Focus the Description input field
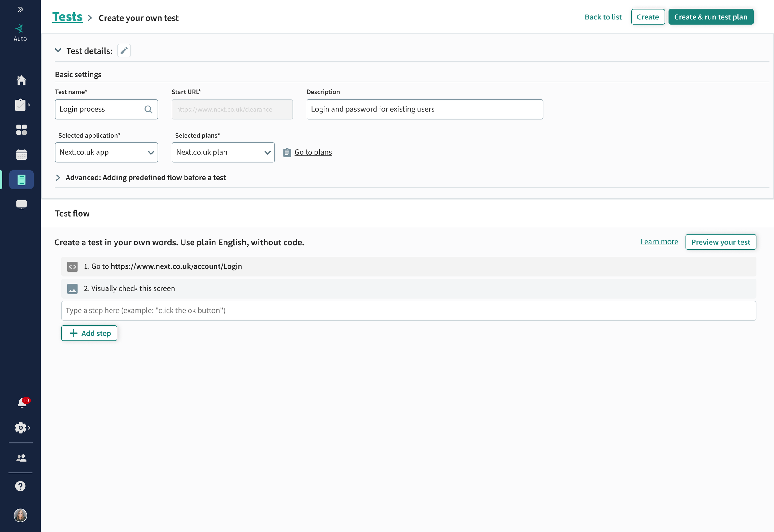774x532 pixels. [424, 109]
